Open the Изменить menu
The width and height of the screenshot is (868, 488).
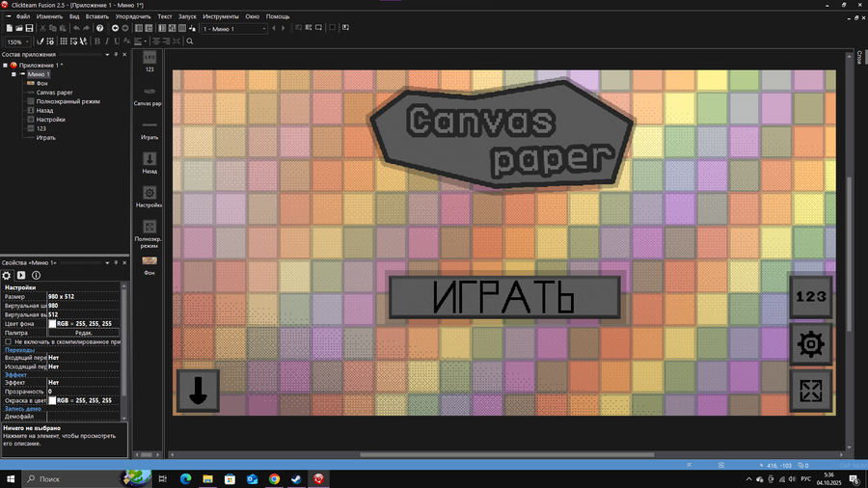pyautogui.click(x=49, y=16)
